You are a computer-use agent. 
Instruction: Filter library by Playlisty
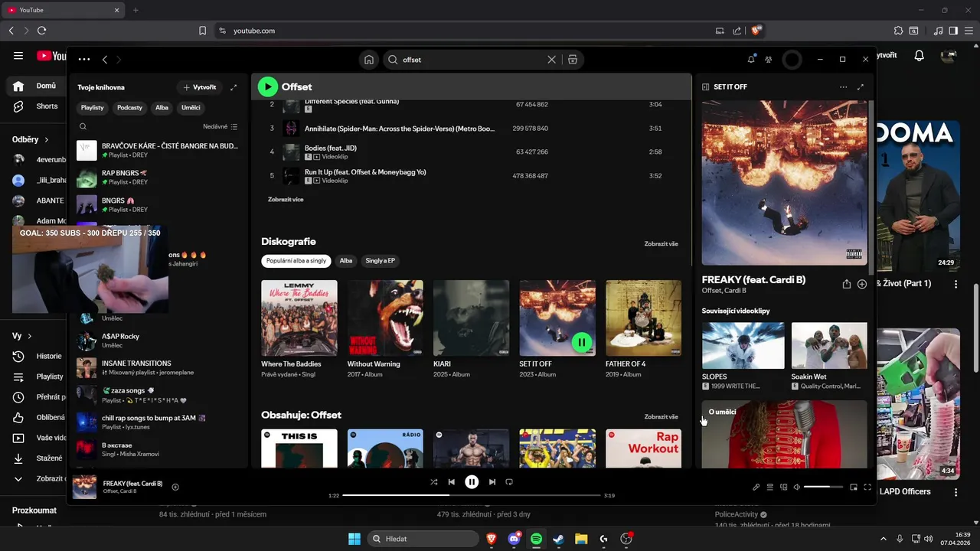[93, 108]
